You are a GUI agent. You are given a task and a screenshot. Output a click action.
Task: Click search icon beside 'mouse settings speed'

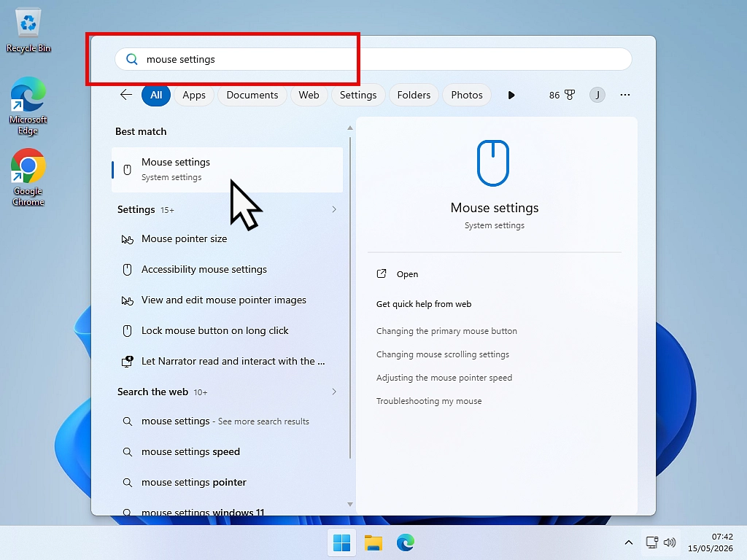pyautogui.click(x=127, y=452)
